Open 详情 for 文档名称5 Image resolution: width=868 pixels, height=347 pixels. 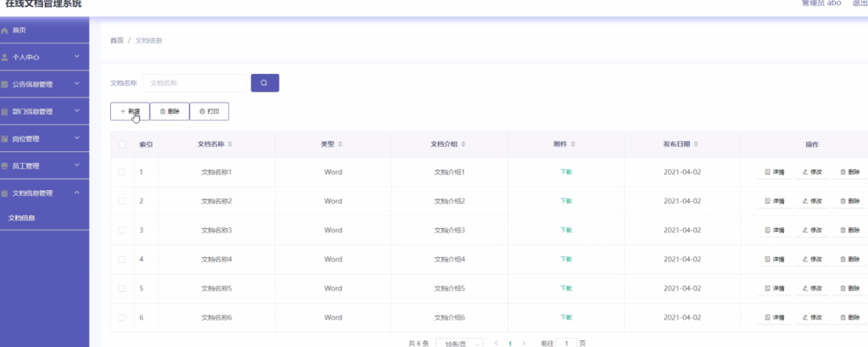[x=775, y=288]
